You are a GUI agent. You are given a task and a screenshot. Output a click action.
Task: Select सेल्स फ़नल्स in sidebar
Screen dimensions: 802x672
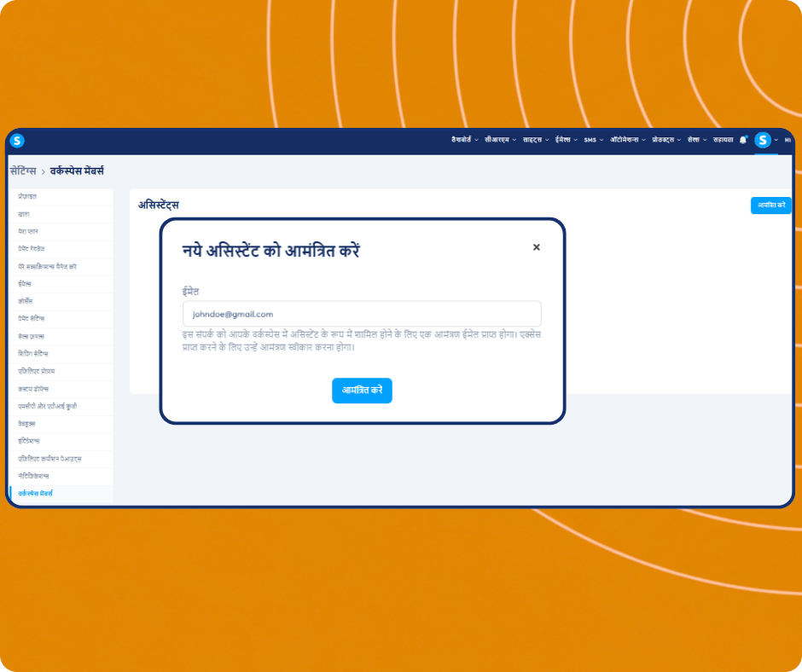[61, 336]
